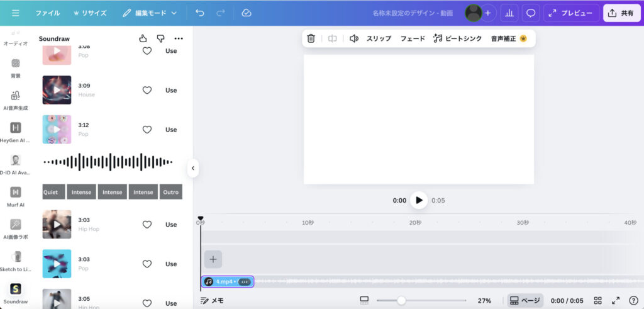Click Use for the 3:12 Pop track
The width and height of the screenshot is (644, 309).
click(171, 130)
